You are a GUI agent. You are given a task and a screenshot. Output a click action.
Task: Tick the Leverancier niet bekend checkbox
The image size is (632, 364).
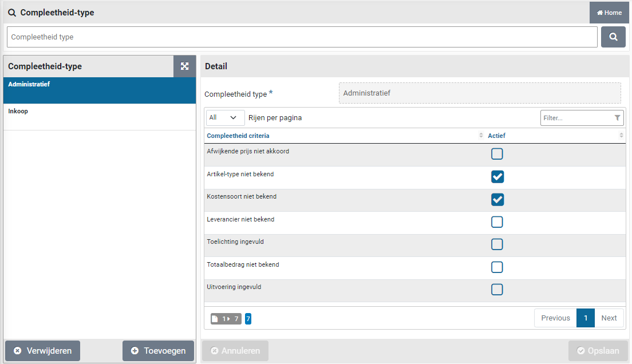point(497,222)
